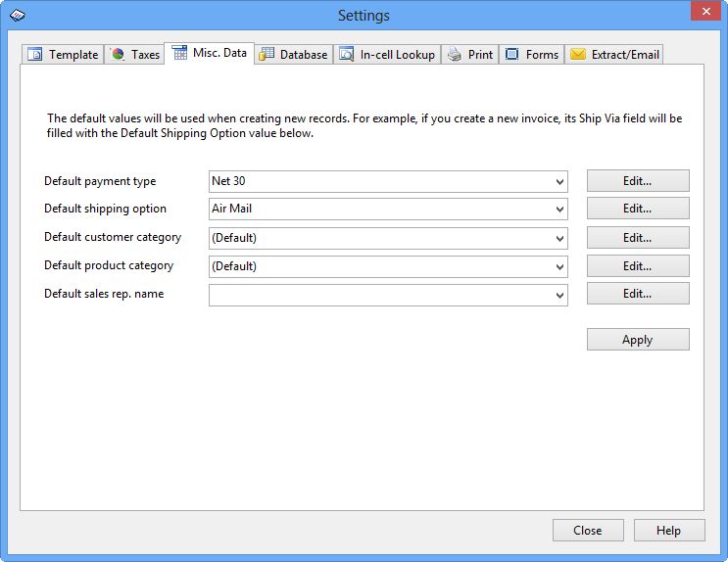Switch to the Extract/Email tab
The height and width of the screenshot is (562, 728).
tap(613, 54)
